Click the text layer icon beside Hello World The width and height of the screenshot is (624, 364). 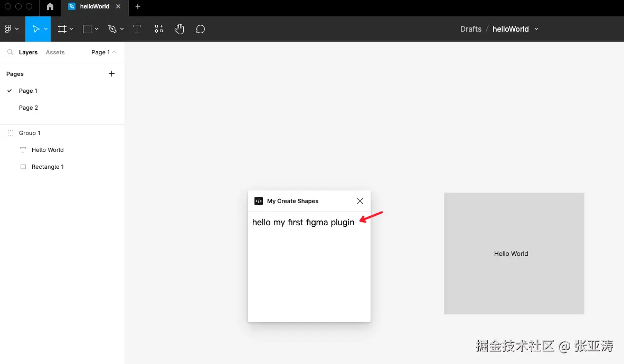[x=23, y=150]
